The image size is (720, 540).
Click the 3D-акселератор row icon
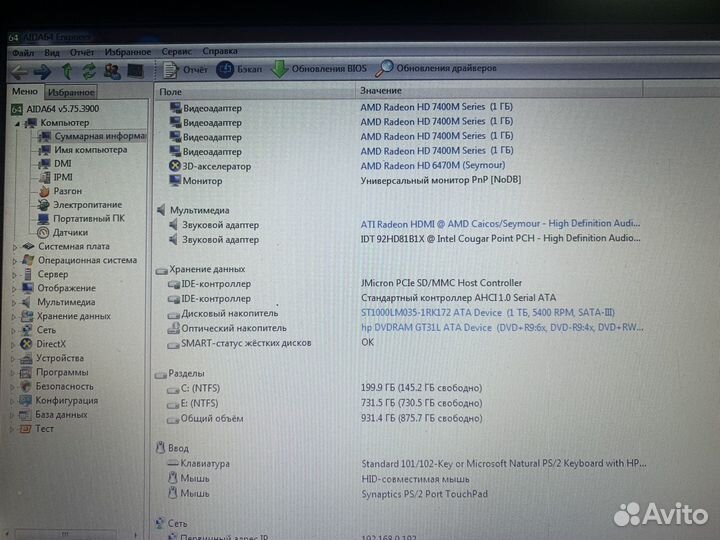(175, 166)
